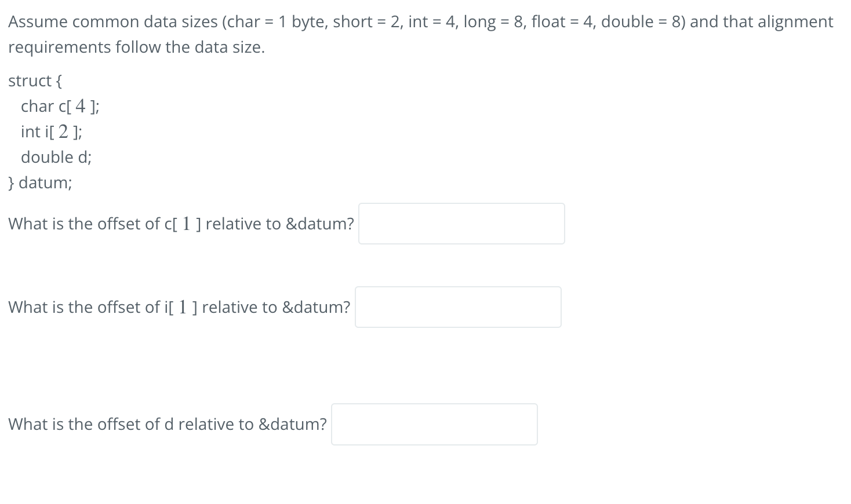Click the question text about c[ 1 ] offset
The height and width of the screenshot is (504, 851).
pyautogui.click(x=181, y=224)
